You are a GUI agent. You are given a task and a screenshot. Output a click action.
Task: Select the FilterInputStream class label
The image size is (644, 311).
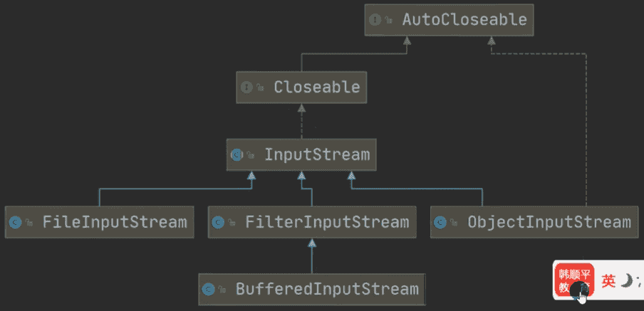[326, 222]
